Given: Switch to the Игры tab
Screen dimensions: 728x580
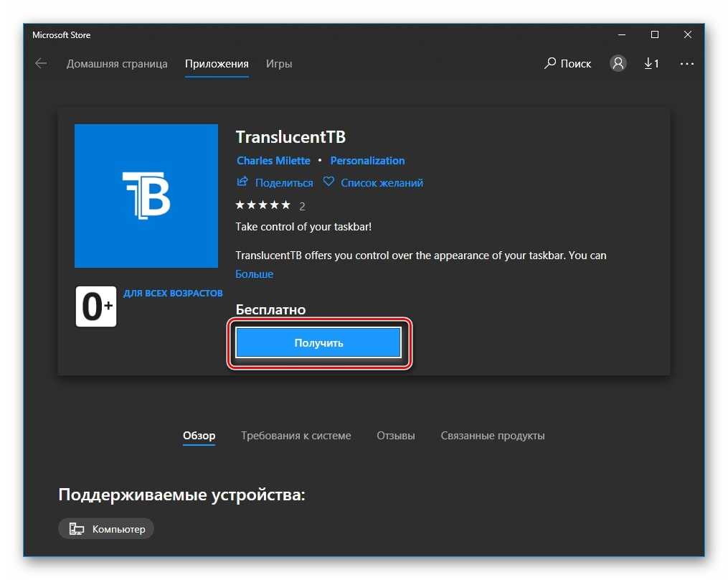Looking at the screenshot, I should pyautogui.click(x=279, y=63).
